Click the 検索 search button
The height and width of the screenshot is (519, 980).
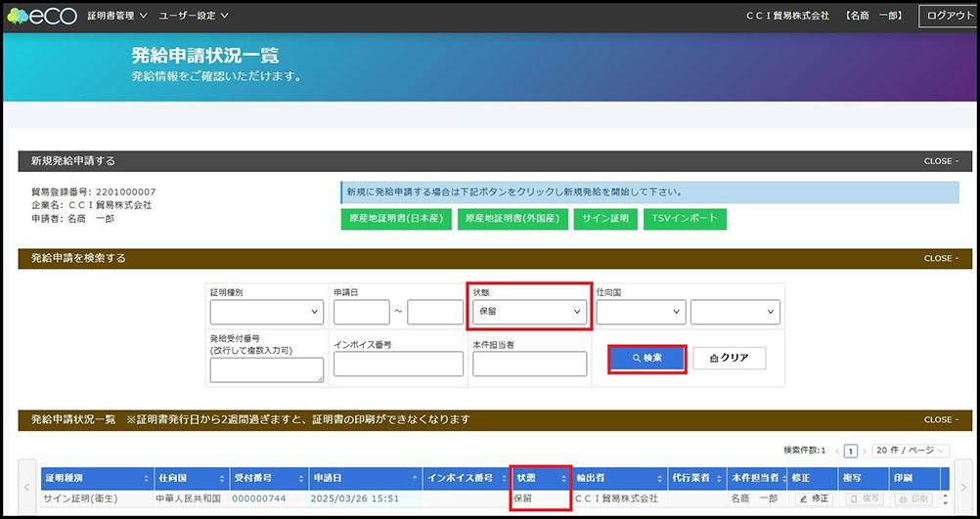[647, 359]
